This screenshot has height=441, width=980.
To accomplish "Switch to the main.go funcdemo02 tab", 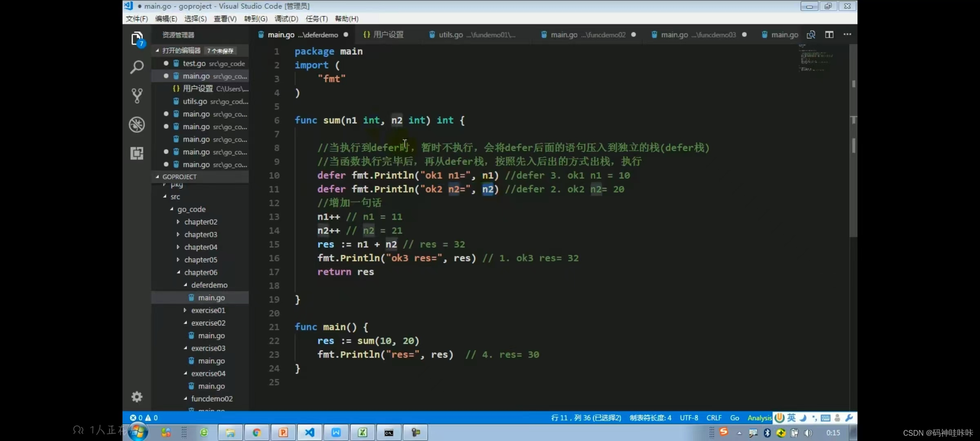I will point(588,35).
